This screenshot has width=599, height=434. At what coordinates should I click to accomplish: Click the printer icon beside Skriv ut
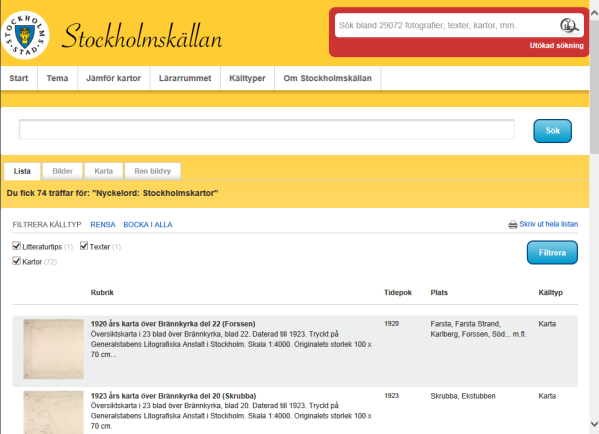tap(512, 225)
